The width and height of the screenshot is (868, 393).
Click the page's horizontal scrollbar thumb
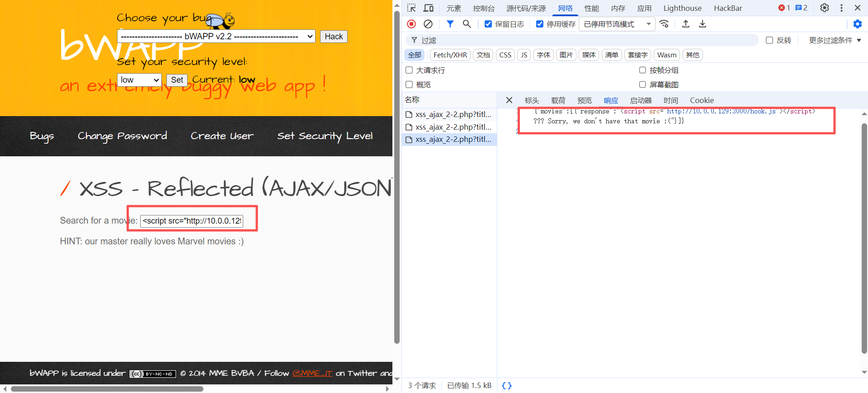[x=107, y=389]
